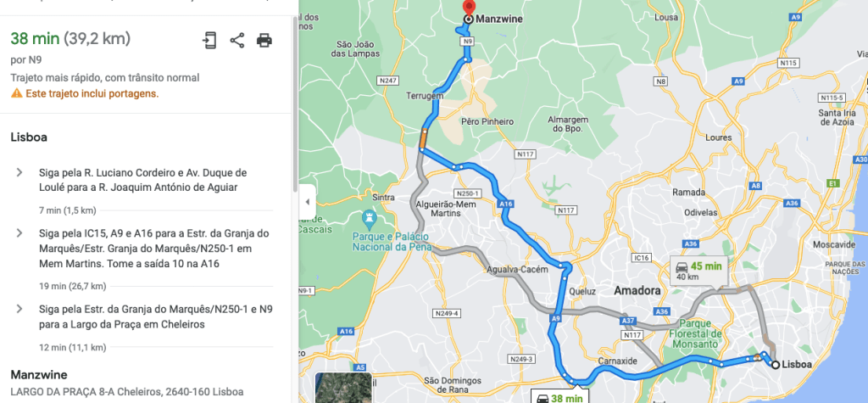Send directions to your phone icon
The width and height of the screenshot is (868, 403).
pyautogui.click(x=209, y=41)
